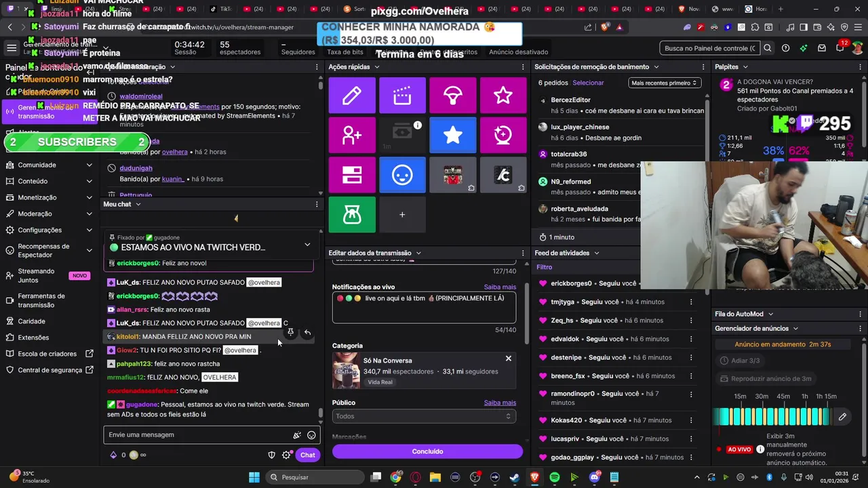Click the magenta crystal ball quick action tile
868x488 pixels.
pyautogui.click(x=503, y=135)
